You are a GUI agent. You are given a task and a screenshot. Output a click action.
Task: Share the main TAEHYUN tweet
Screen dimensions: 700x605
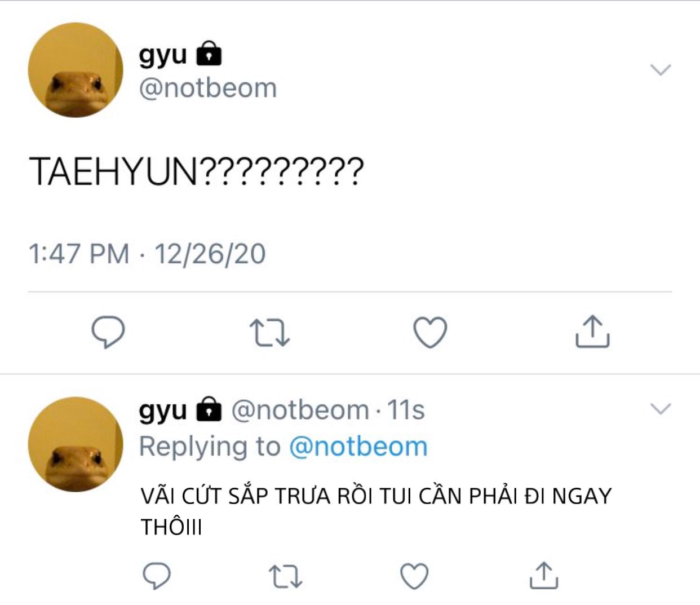pos(592,332)
